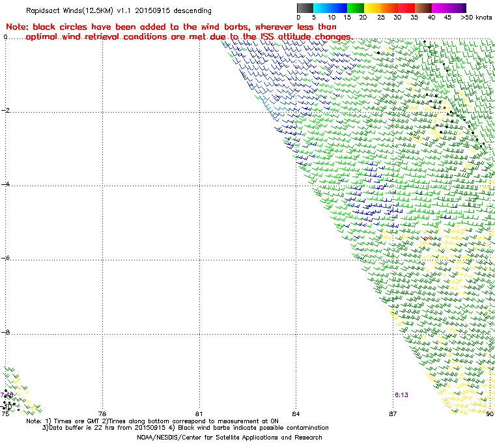
Task: Click the '>50 knots' legend label
Action: point(476,18)
